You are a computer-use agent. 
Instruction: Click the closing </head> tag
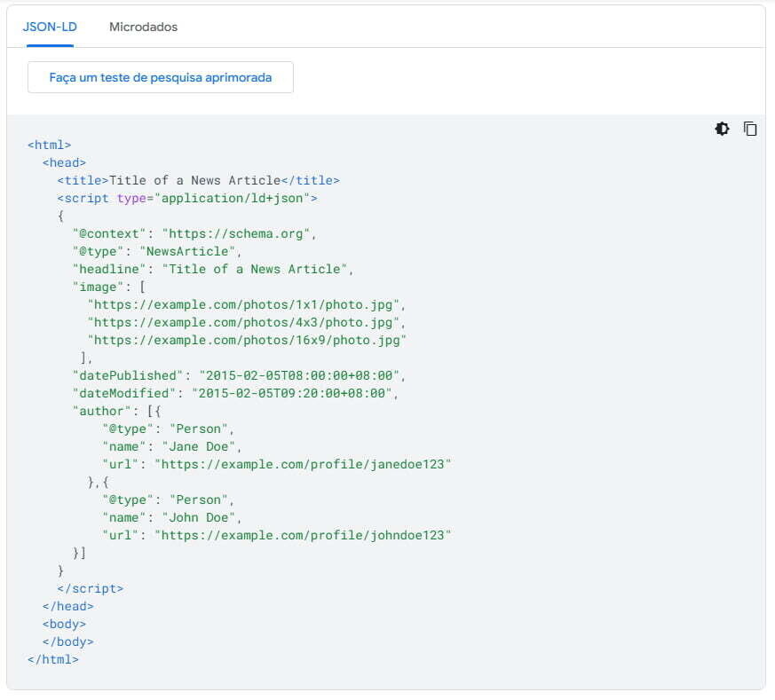[x=67, y=607]
